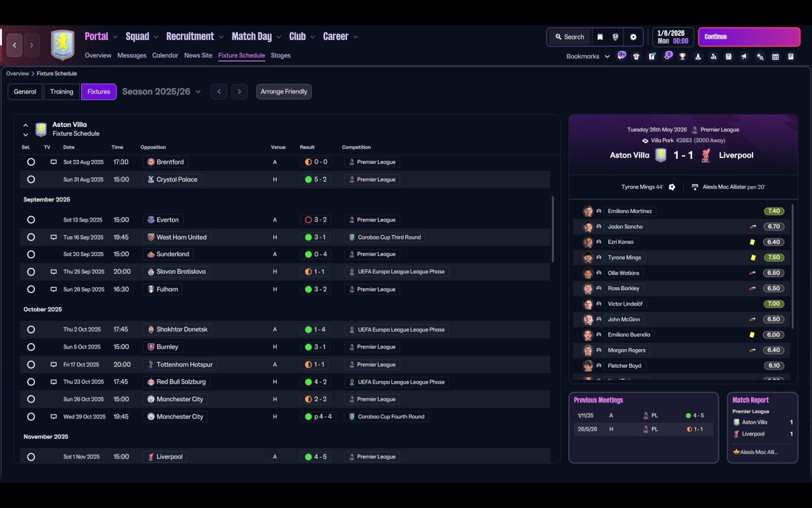This screenshot has width=812, height=508.
Task: Click the Liverpool crest in match header
Action: click(705, 155)
